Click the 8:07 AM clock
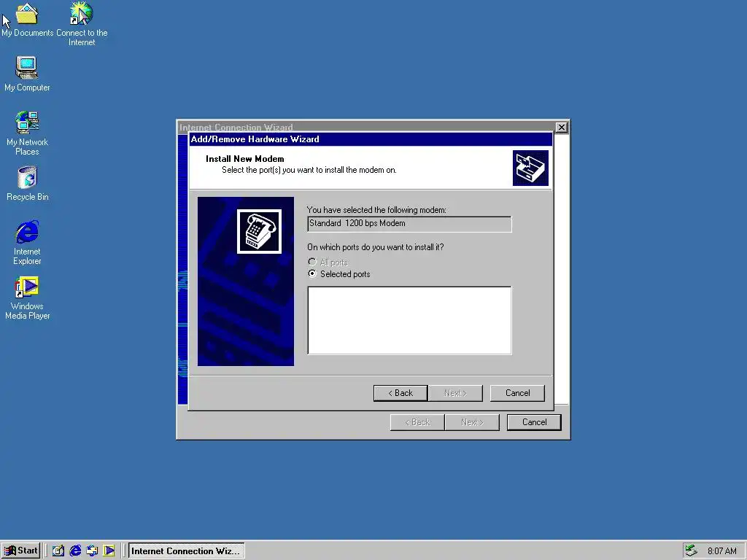The width and height of the screenshot is (747, 560). point(721,551)
